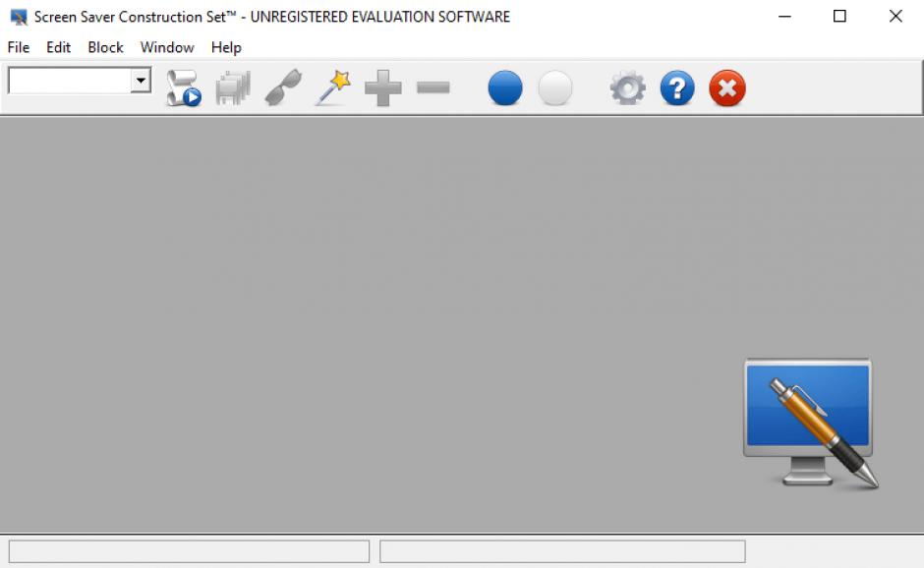
Task: Click the multiple floppy disks save icon
Action: (233, 87)
